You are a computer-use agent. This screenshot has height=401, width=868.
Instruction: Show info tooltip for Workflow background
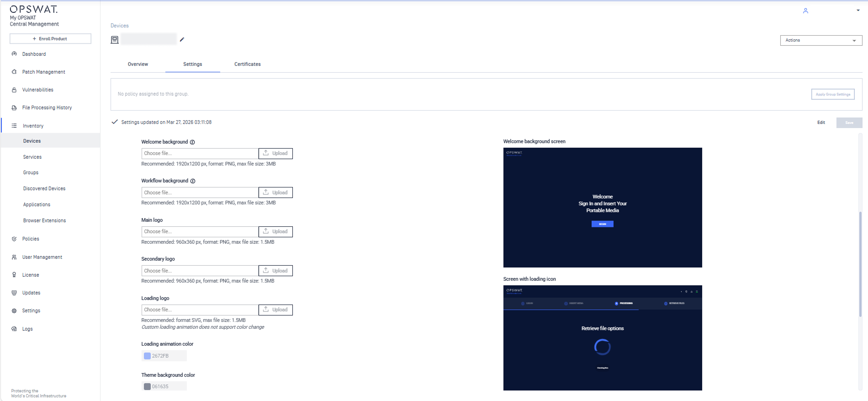pos(193,181)
